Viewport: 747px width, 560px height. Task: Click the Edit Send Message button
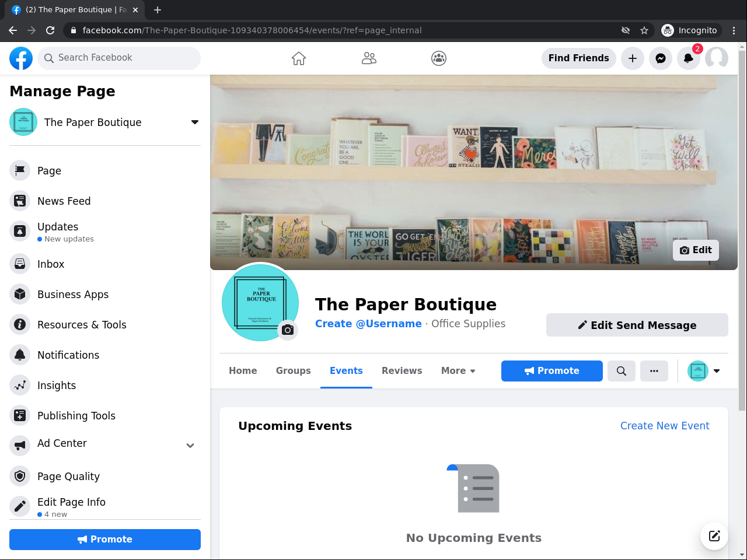pos(637,325)
